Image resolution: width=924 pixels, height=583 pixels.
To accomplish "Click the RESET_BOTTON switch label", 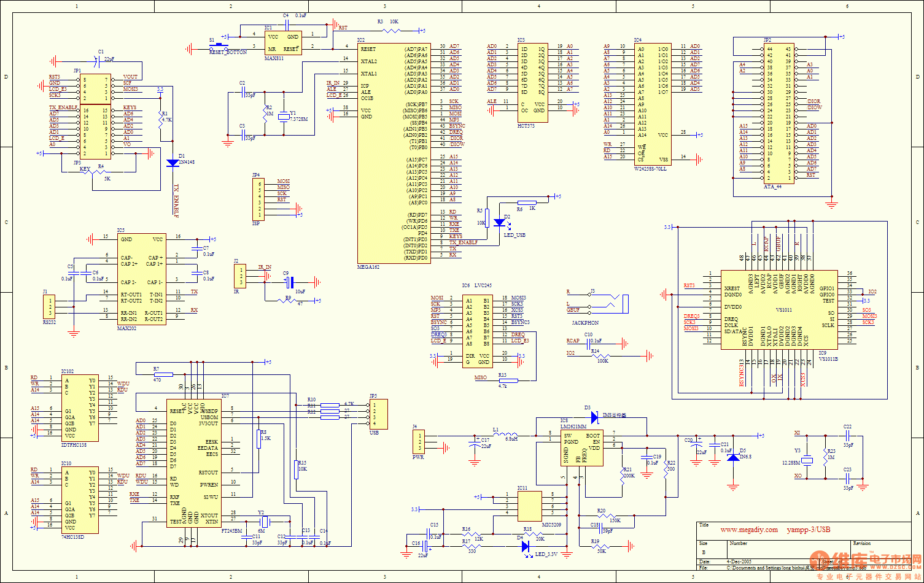I will [228, 52].
